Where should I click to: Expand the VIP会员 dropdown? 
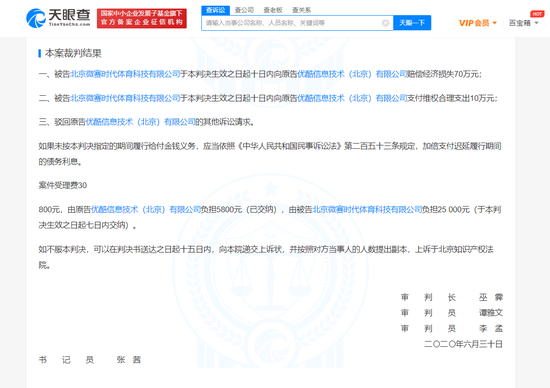pos(478,23)
